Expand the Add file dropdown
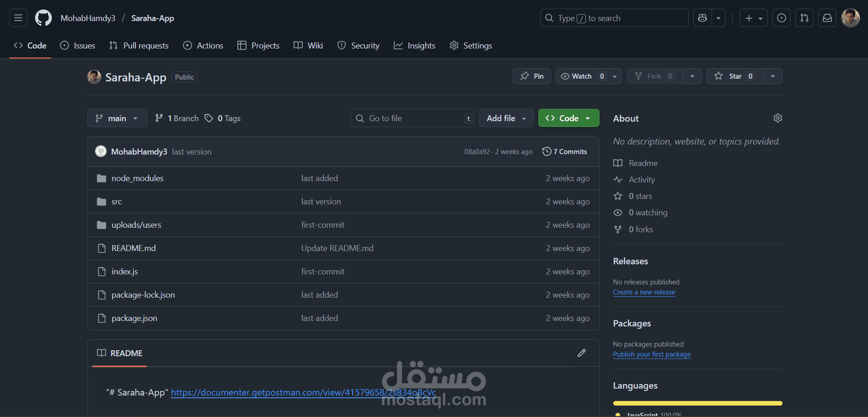Screen dimensions: 868x417 tap(506, 118)
